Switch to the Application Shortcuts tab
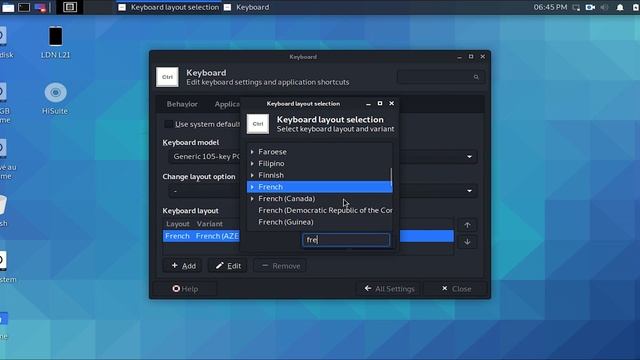640x360 pixels. click(x=227, y=104)
